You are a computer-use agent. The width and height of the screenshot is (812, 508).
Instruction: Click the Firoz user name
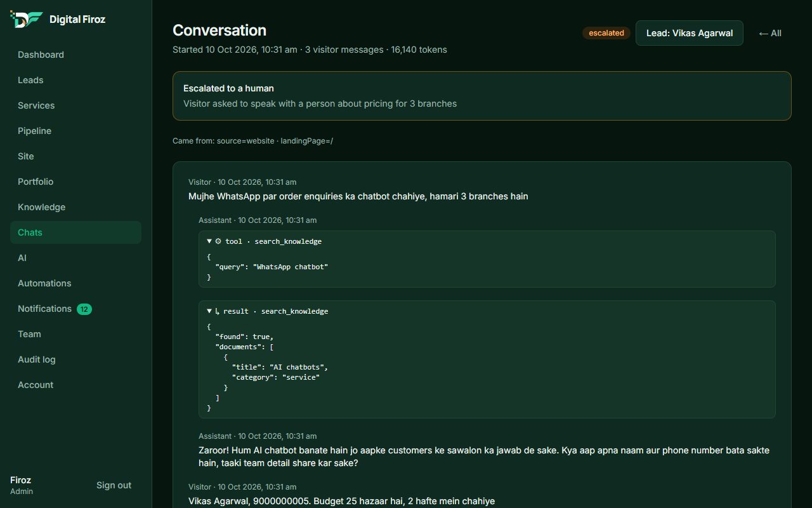20,480
